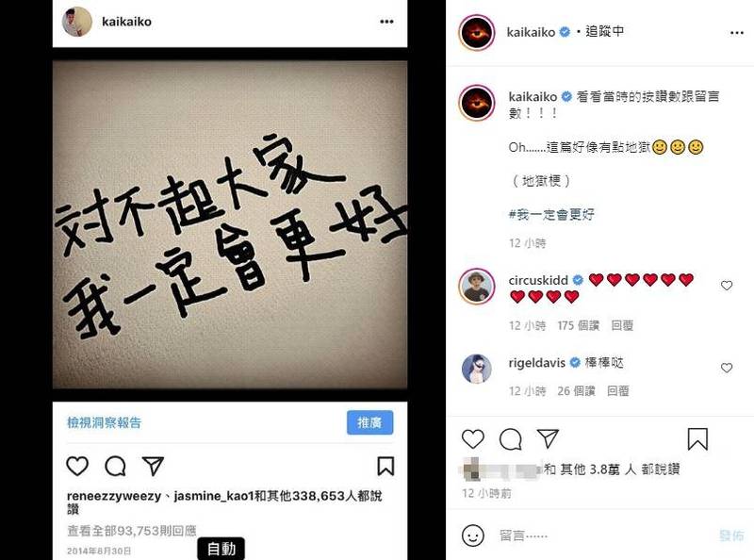This screenshot has width=754, height=560.
Task: Open comment bubble on left post
Action: [115, 466]
